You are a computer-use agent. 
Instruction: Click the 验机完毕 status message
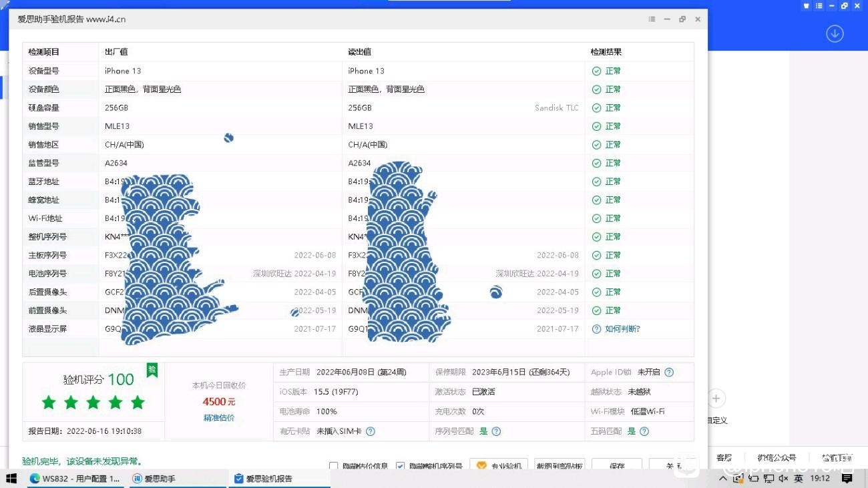point(82,461)
